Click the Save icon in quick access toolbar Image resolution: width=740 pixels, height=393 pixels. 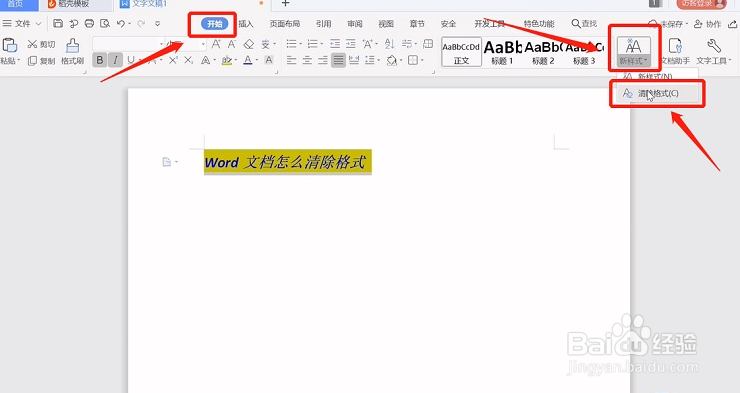click(58, 23)
